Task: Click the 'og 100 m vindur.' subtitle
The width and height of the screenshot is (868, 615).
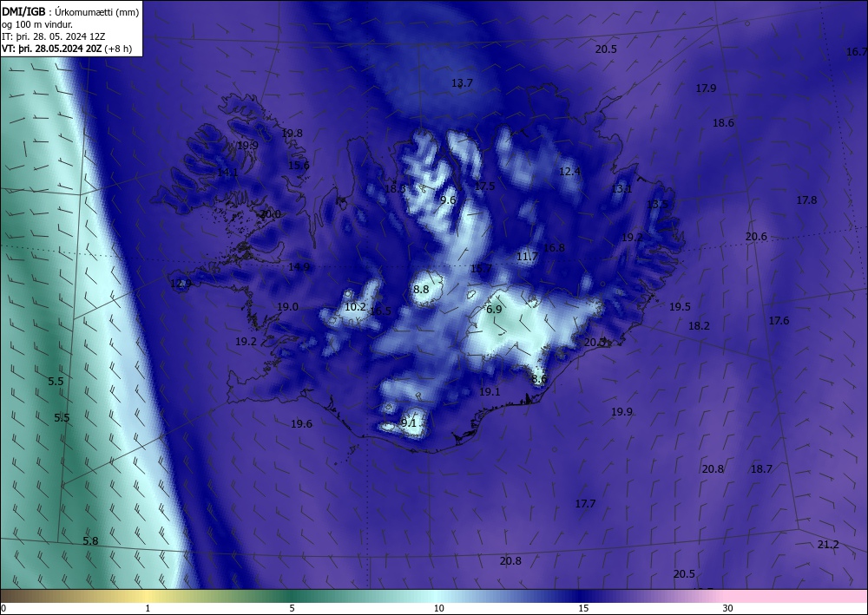Action: 37,24
